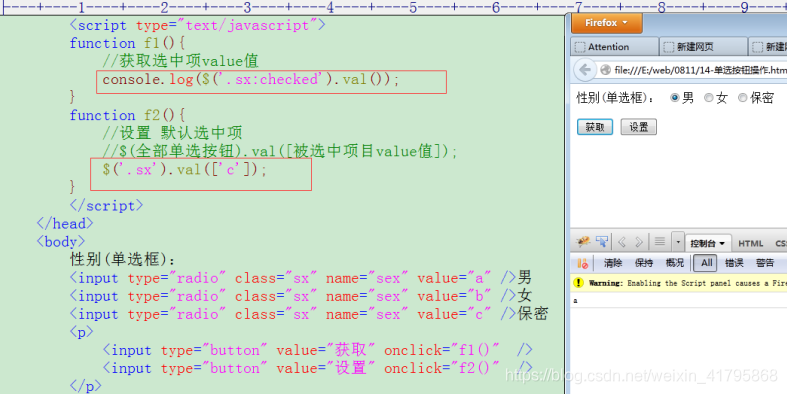Select the 保密 radio button

(x=742, y=98)
